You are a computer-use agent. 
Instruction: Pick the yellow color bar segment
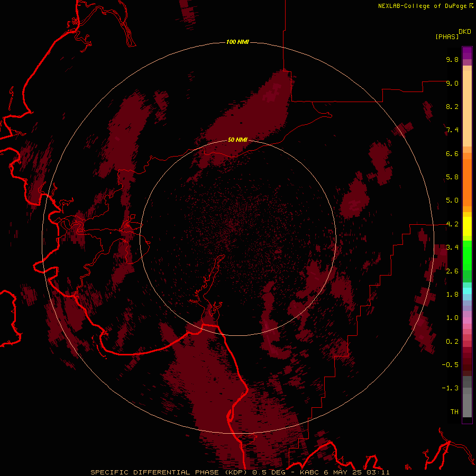467,226
